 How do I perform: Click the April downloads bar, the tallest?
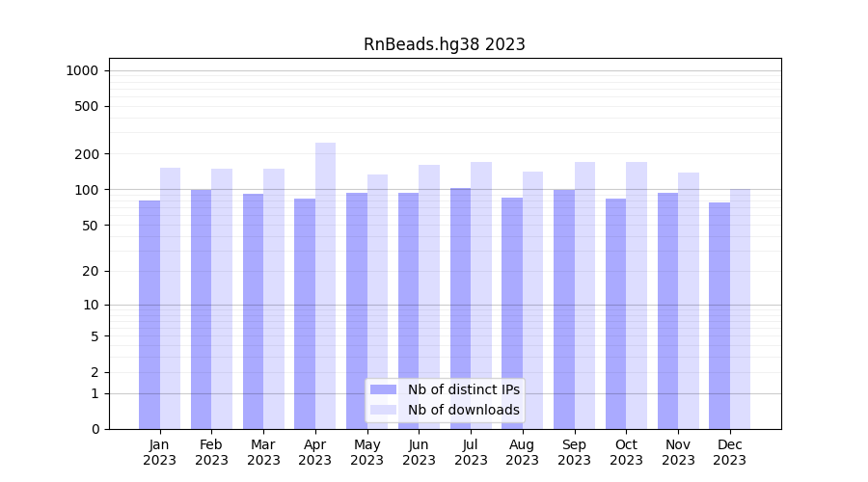tap(325, 289)
